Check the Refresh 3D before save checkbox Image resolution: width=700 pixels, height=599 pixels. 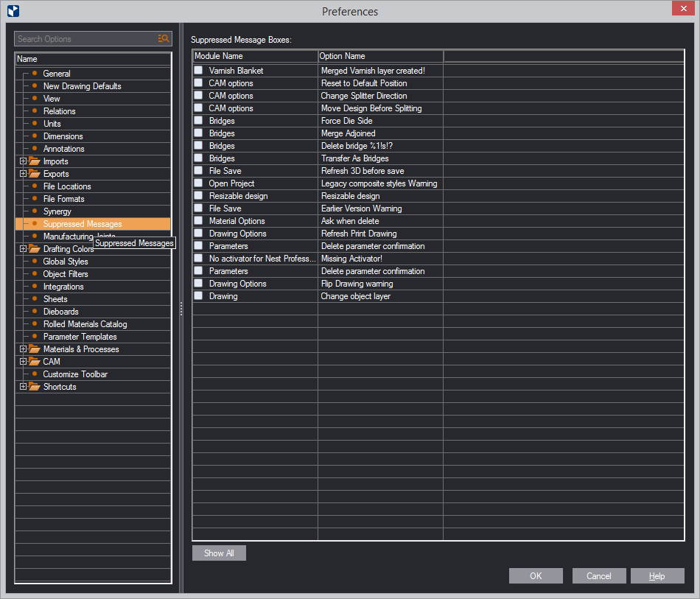(199, 170)
